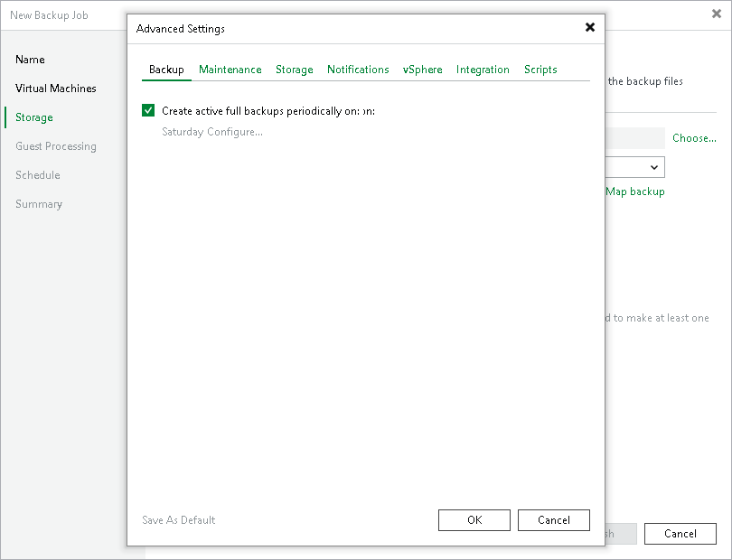732x560 pixels.
Task: Close the Advanced Settings dialog via X
Action: [589, 27]
